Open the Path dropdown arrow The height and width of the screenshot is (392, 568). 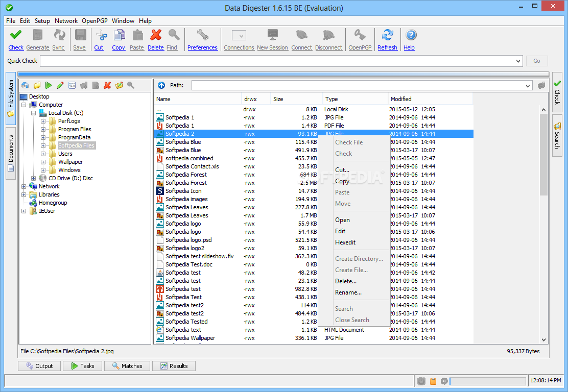click(x=528, y=86)
